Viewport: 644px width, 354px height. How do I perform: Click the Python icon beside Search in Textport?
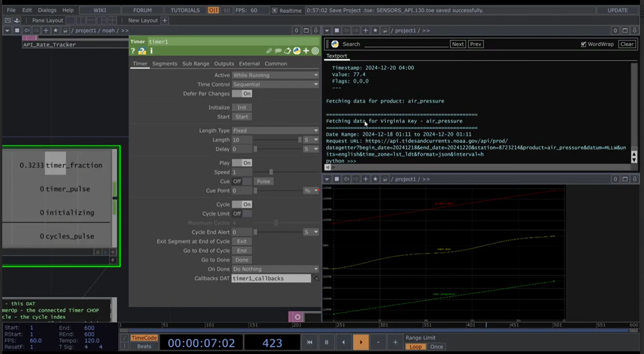pos(335,44)
